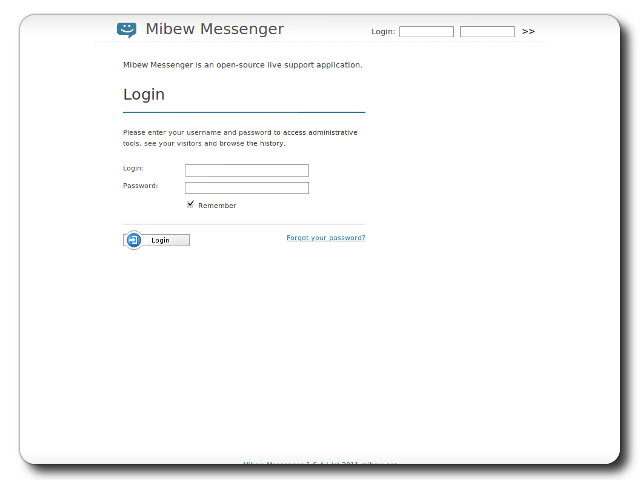Click the blue "Login:" form label
640x480 pixels.
(x=133, y=168)
